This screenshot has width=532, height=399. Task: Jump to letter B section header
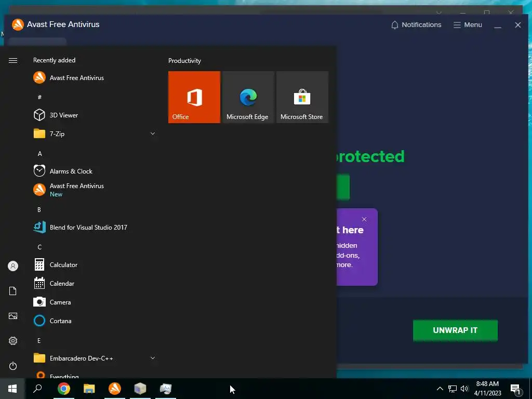[39, 210]
